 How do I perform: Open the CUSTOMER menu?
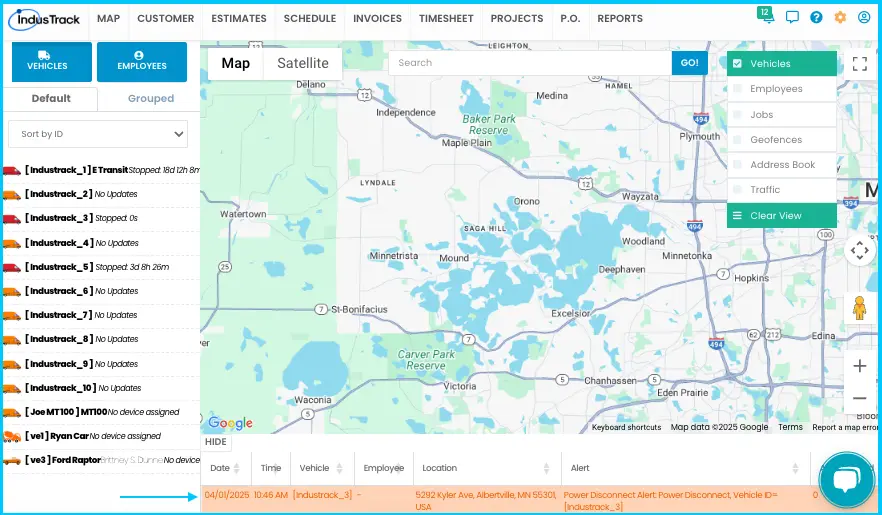pyautogui.click(x=165, y=19)
